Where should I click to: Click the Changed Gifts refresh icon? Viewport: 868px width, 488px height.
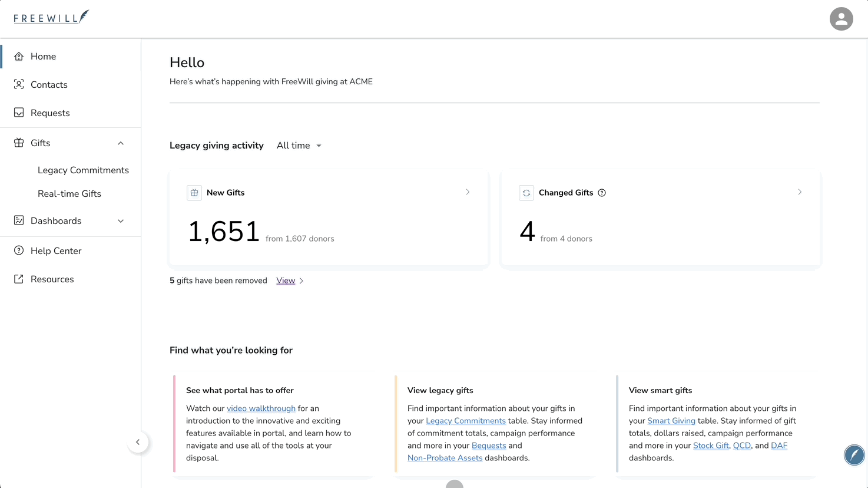(x=526, y=193)
